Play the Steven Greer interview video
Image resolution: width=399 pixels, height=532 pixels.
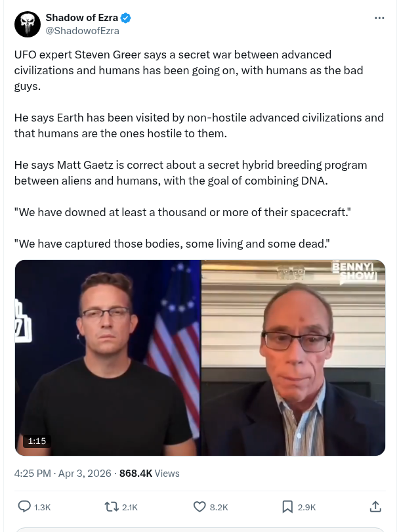(x=200, y=357)
